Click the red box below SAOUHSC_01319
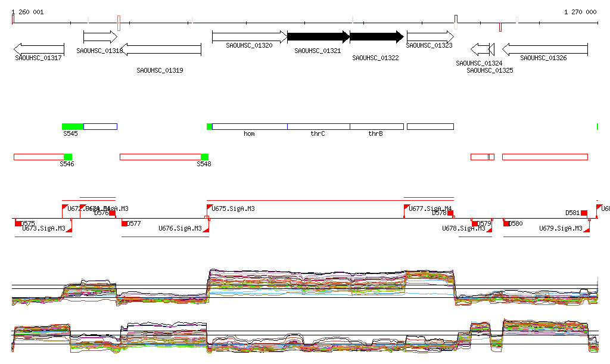 tap(160, 157)
